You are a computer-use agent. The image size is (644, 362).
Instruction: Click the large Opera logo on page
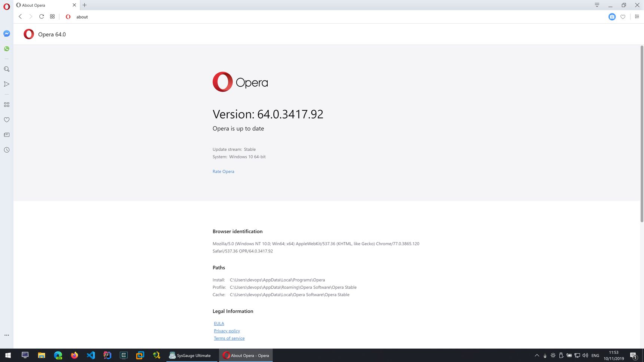pos(240,82)
